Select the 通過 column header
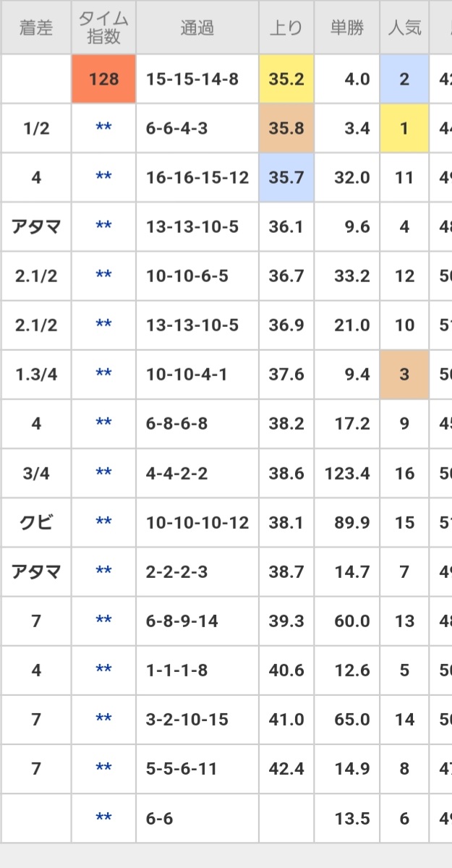 point(197,29)
